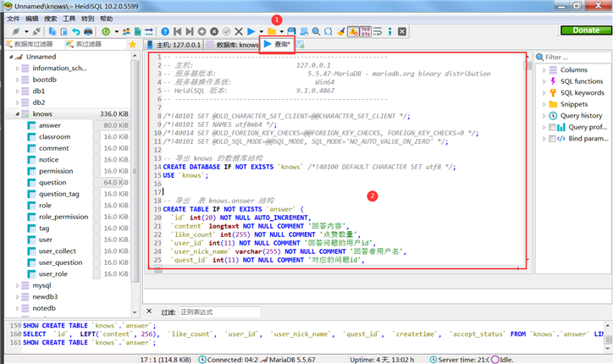Collapse the knows database tree node
Screen dimensions: 613x364
(17, 113)
